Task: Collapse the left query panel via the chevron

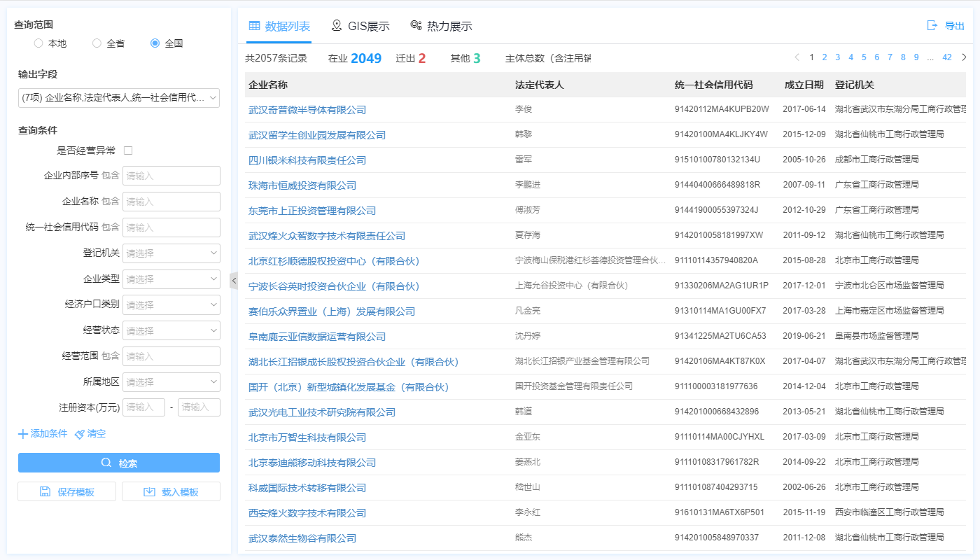Action: (234, 280)
